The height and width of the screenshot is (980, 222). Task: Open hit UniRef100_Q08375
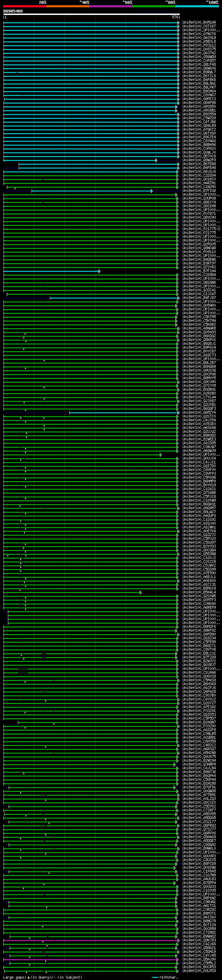(199, 49)
